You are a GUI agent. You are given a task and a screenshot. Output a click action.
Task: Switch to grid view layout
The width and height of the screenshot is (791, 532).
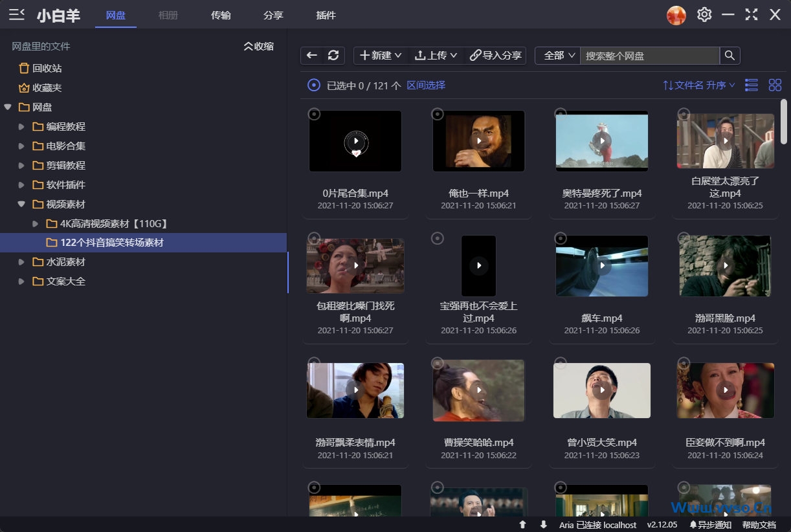point(775,85)
